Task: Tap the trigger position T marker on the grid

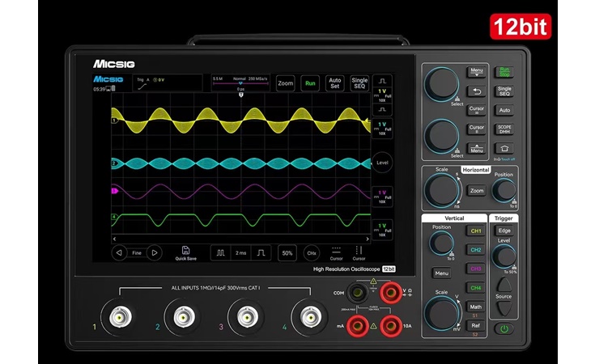Action: pos(240,95)
